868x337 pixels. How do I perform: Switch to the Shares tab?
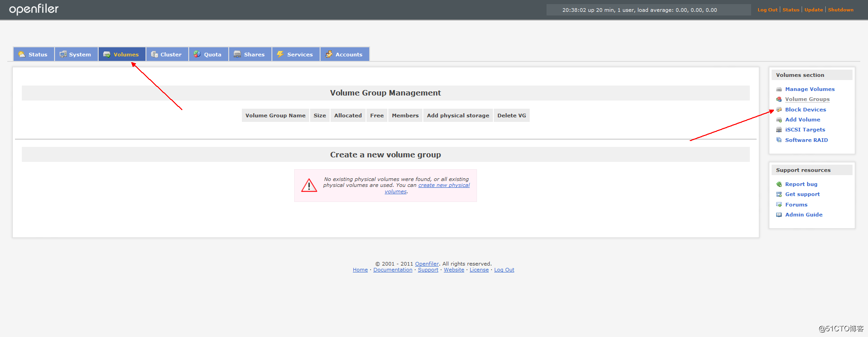pos(250,54)
